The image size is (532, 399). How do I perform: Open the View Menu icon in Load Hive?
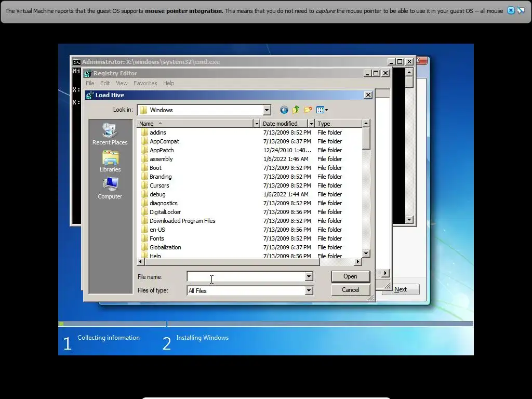coord(322,110)
